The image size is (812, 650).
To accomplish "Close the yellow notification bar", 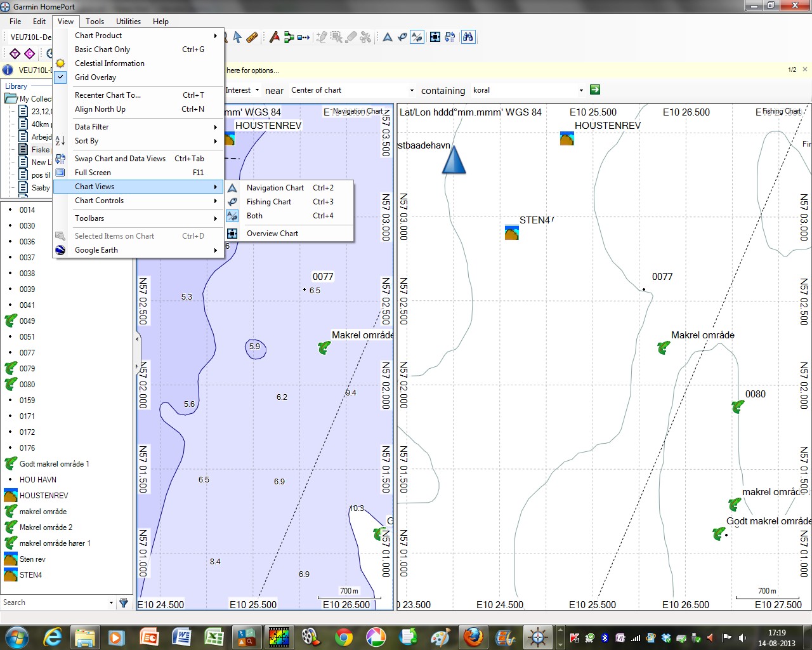I will [805, 69].
